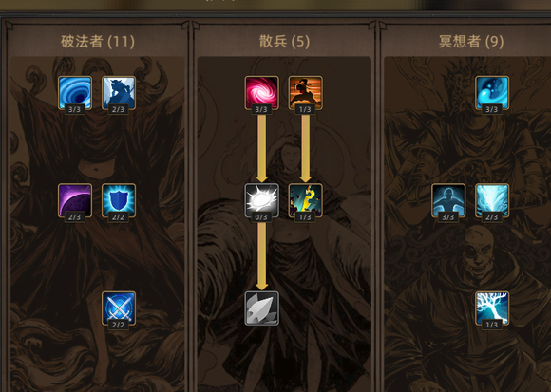Select the blue wolf silhouette skill (2/3)
The height and width of the screenshot is (392, 551).
point(119,93)
